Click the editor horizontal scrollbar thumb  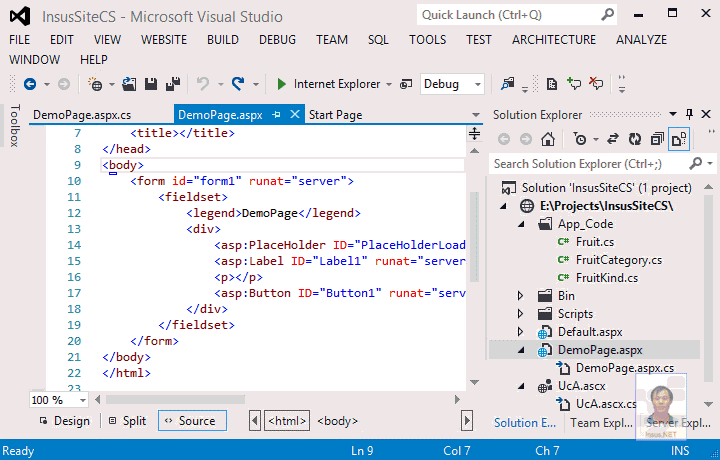[175, 399]
